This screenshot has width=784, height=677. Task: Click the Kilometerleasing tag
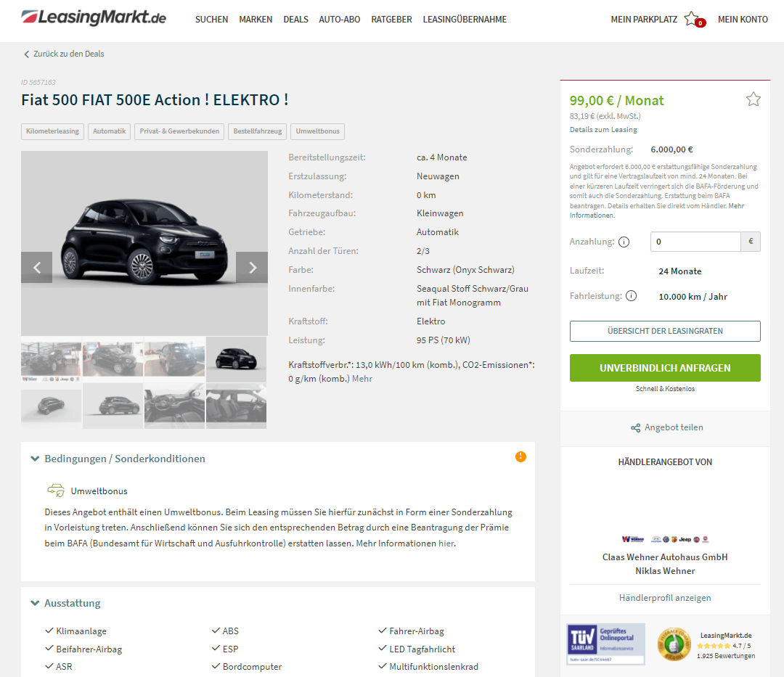pos(52,131)
